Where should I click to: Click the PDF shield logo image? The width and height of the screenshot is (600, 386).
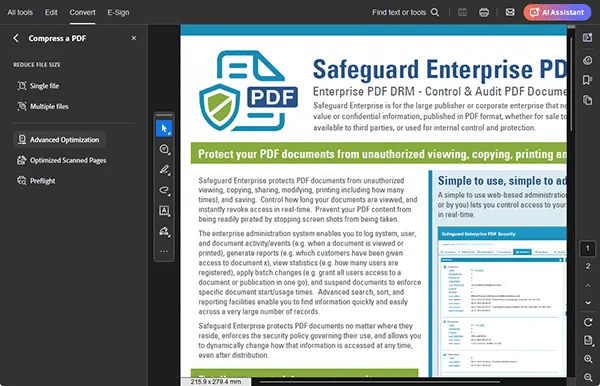[x=248, y=91]
